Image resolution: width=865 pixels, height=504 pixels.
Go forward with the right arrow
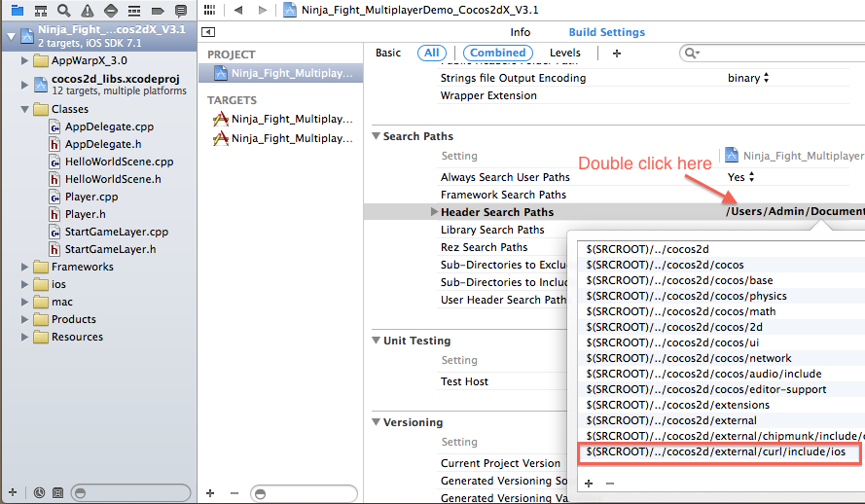[263, 10]
